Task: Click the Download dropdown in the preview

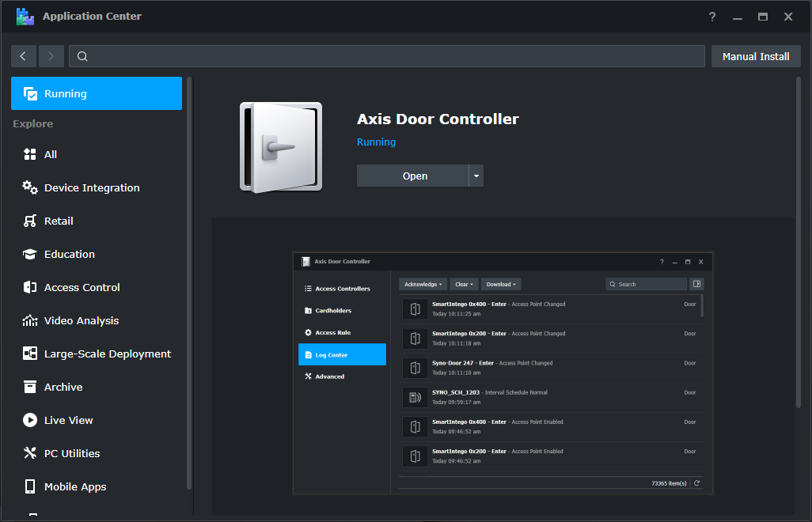Action: tap(501, 284)
